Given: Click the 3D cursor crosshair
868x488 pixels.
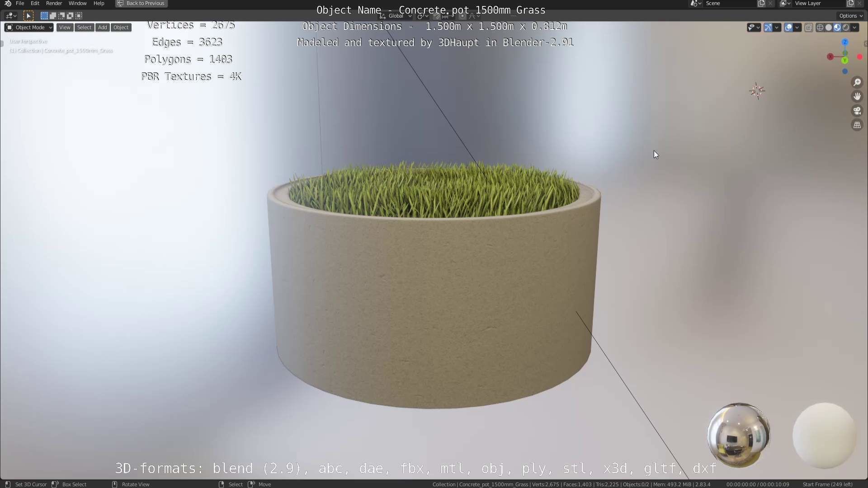Looking at the screenshot, I should click(x=757, y=91).
